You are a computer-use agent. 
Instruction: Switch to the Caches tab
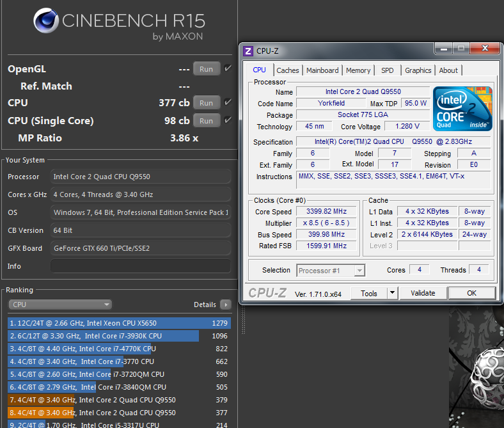pyautogui.click(x=288, y=70)
